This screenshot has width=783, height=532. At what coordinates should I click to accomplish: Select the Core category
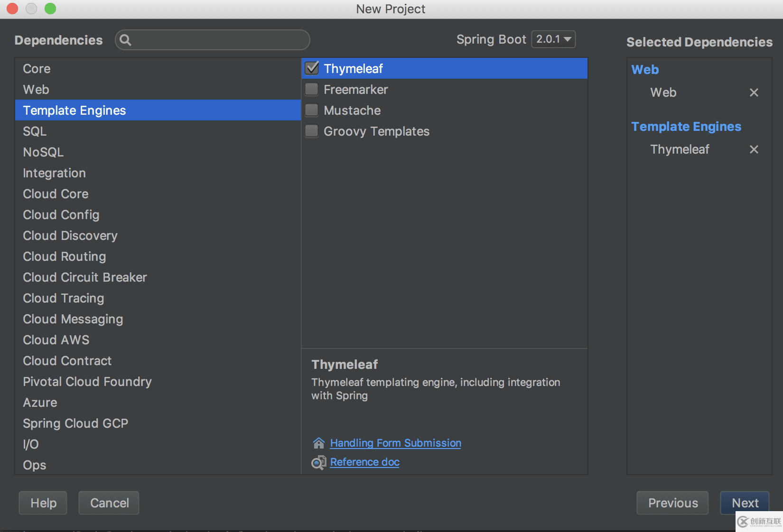[158, 69]
